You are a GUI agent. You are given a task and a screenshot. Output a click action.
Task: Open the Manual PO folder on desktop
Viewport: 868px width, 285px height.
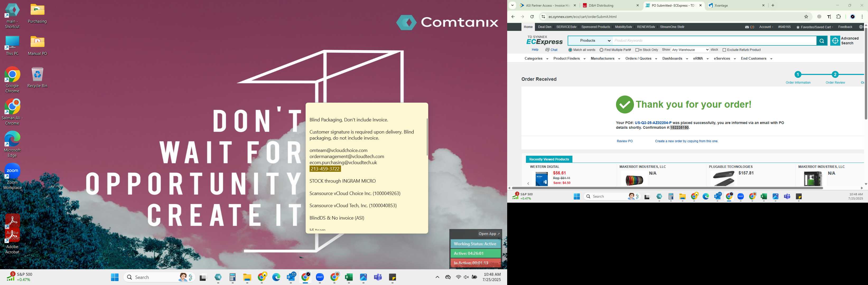[x=38, y=46]
